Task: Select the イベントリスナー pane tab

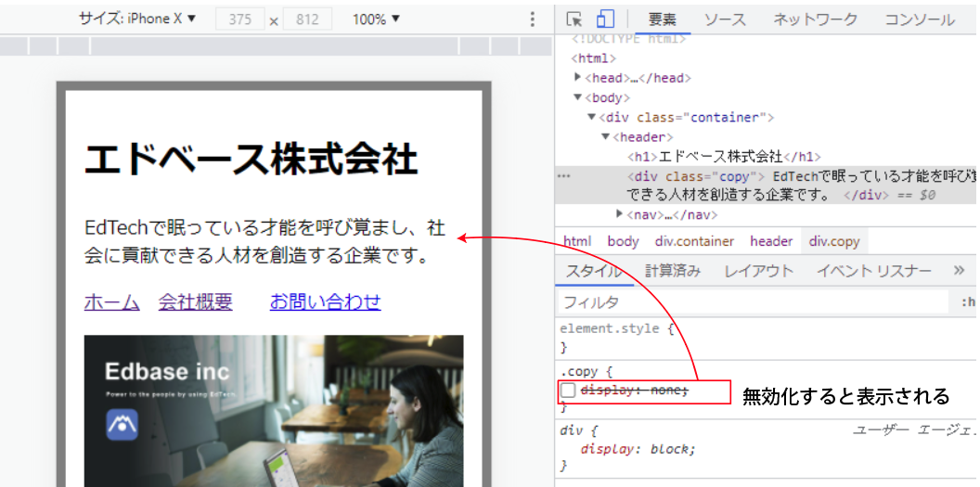Action: click(874, 271)
